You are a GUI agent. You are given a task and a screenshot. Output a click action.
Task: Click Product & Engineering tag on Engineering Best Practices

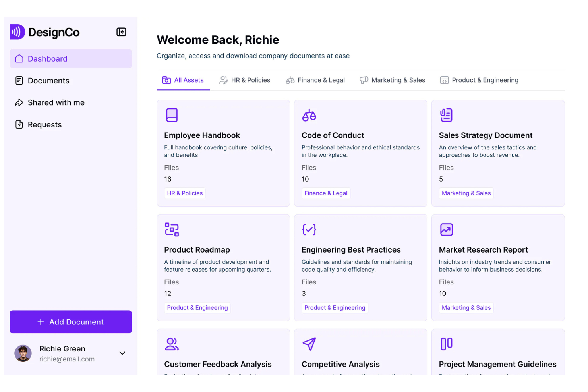point(335,308)
